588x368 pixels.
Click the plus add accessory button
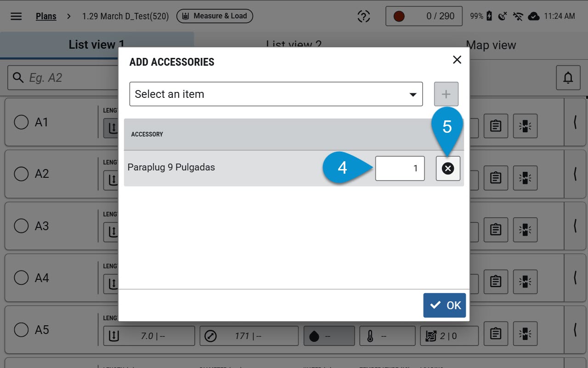(x=447, y=94)
